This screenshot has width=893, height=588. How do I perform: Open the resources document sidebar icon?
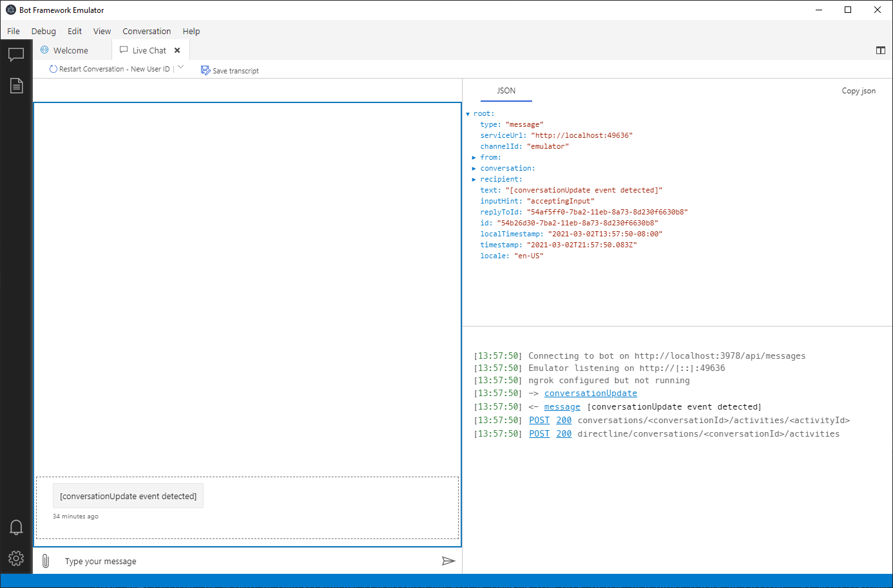click(x=16, y=86)
